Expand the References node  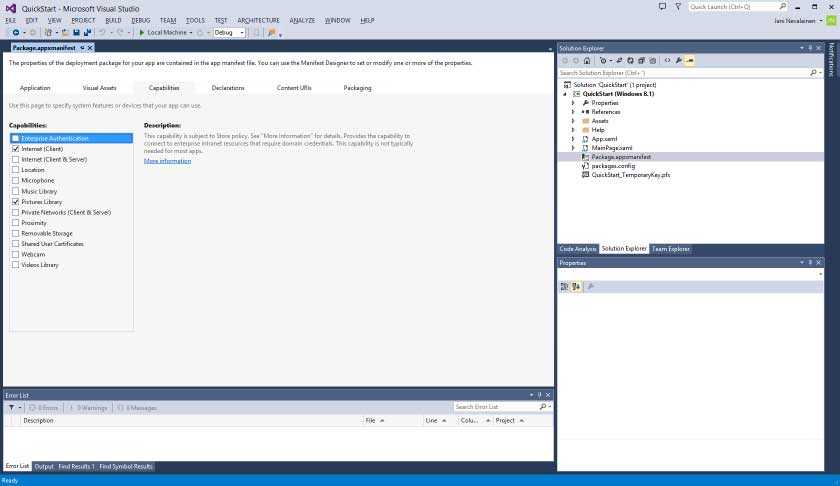(x=573, y=112)
